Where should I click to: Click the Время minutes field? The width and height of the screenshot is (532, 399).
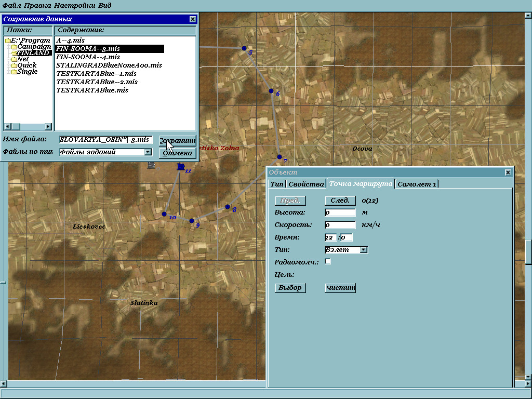[346, 237]
